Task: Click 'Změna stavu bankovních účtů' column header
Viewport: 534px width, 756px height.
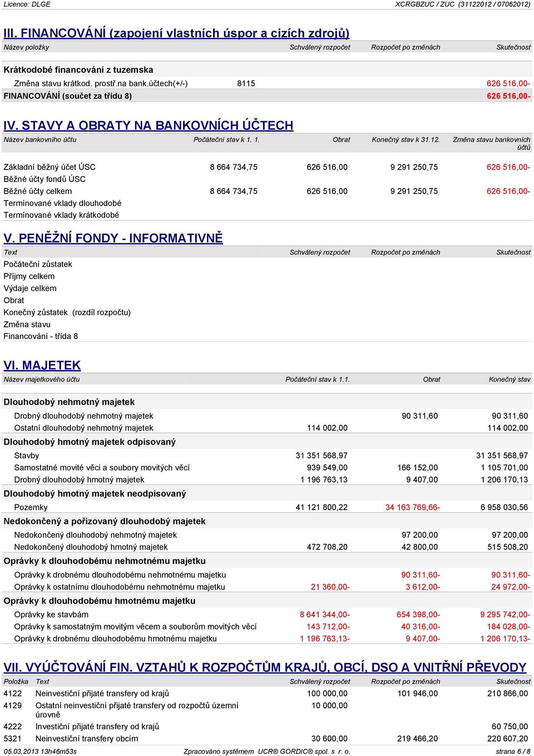Action: point(492,143)
